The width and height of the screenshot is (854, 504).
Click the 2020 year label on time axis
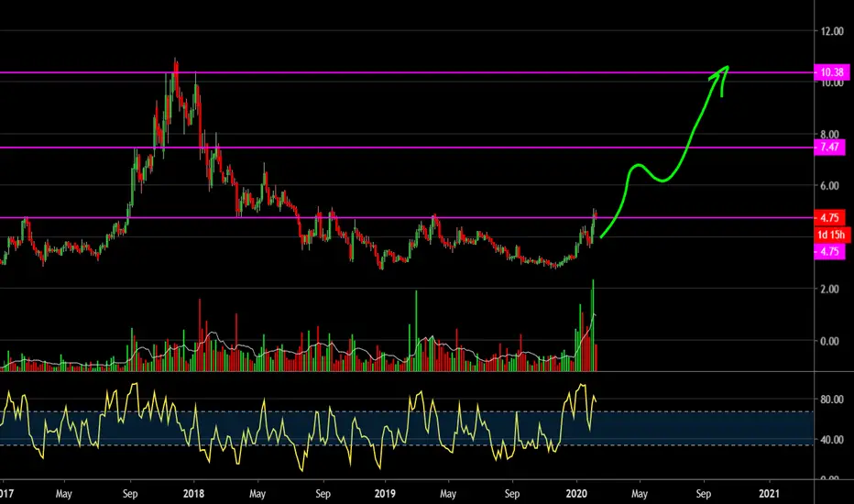(576, 494)
